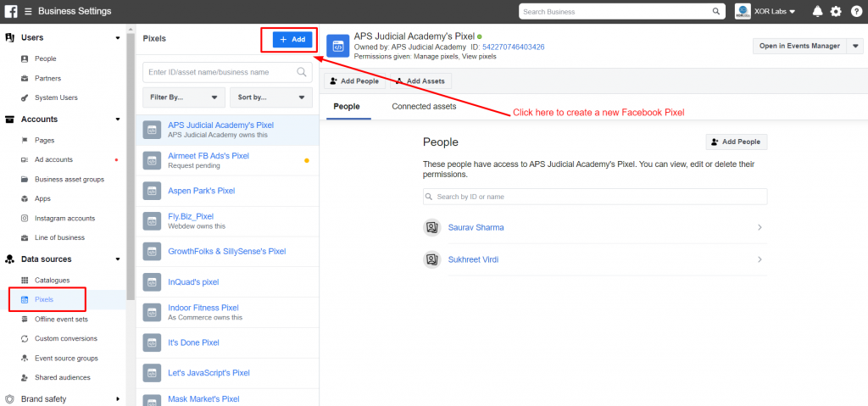Click the System Users key icon
Screen dimensions: 868x406
25,97
